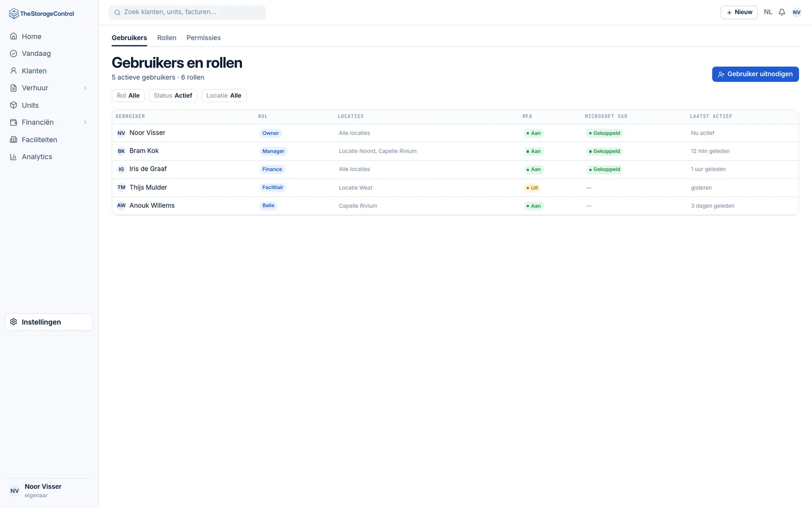The width and height of the screenshot is (812, 508).
Task: Click the Home icon in sidebar
Action: pyautogui.click(x=14, y=36)
